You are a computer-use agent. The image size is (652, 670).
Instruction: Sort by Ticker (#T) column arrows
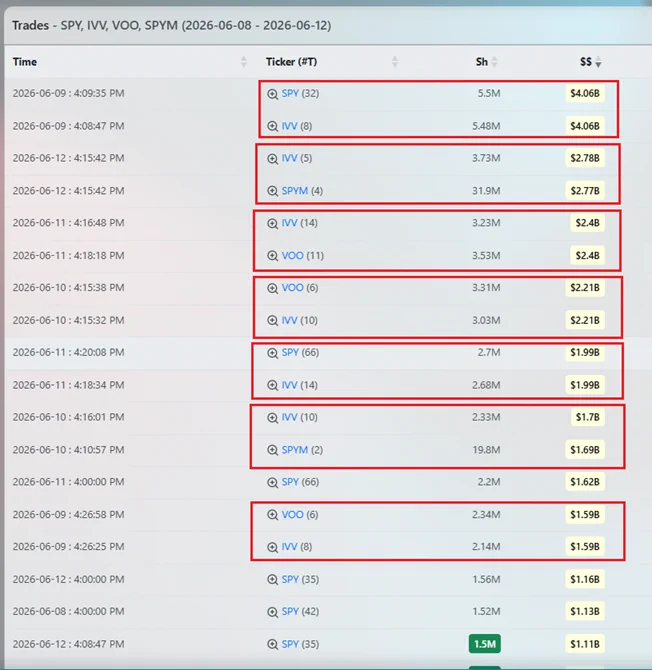pos(395,62)
